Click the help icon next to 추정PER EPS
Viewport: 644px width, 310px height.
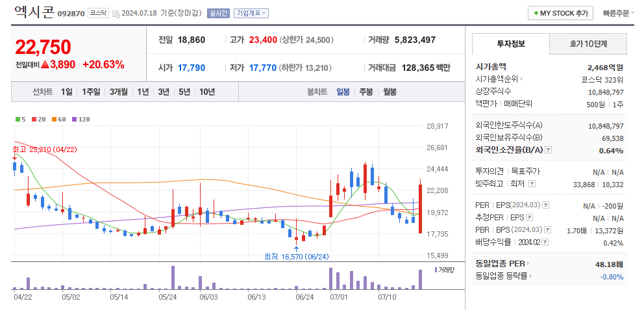[x=529, y=218]
